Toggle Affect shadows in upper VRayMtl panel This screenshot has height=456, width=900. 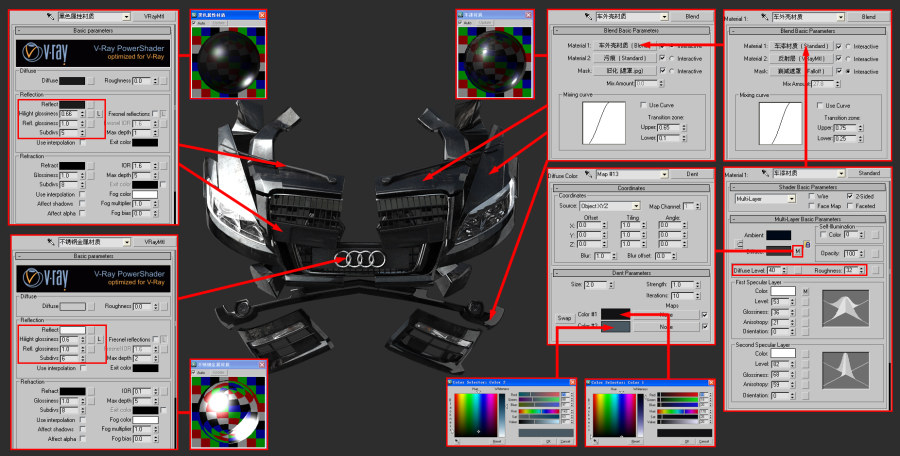click(83, 204)
